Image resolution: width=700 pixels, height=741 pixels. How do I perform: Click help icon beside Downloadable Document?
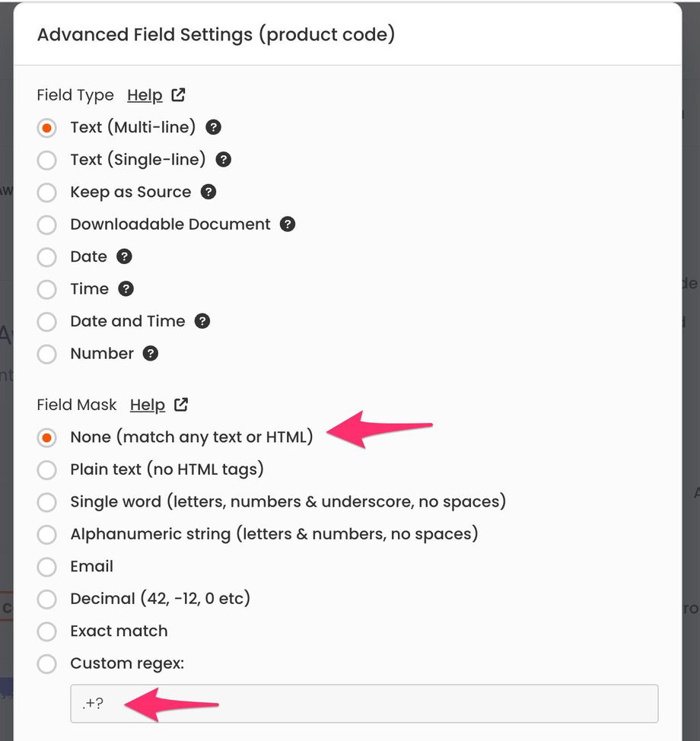(288, 224)
